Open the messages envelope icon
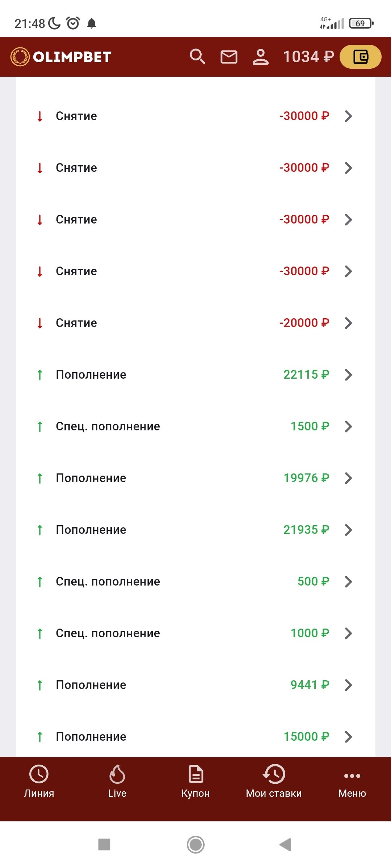The image size is (391, 868). click(x=229, y=57)
